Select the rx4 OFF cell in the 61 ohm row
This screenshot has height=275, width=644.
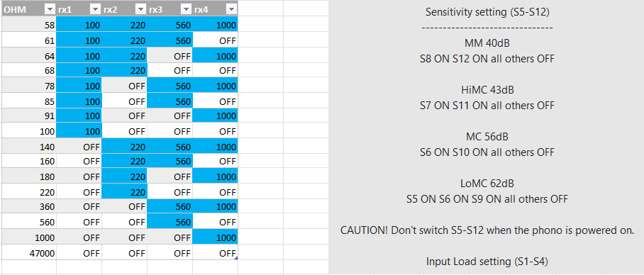point(215,40)
